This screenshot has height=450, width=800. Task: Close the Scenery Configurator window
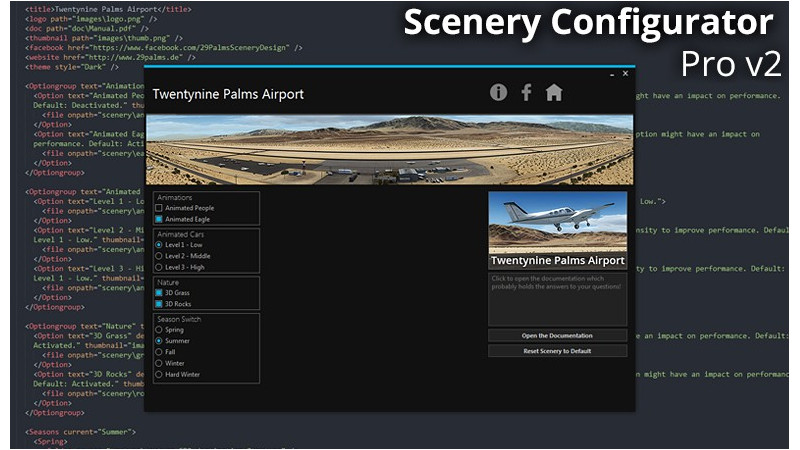[625, 73]
